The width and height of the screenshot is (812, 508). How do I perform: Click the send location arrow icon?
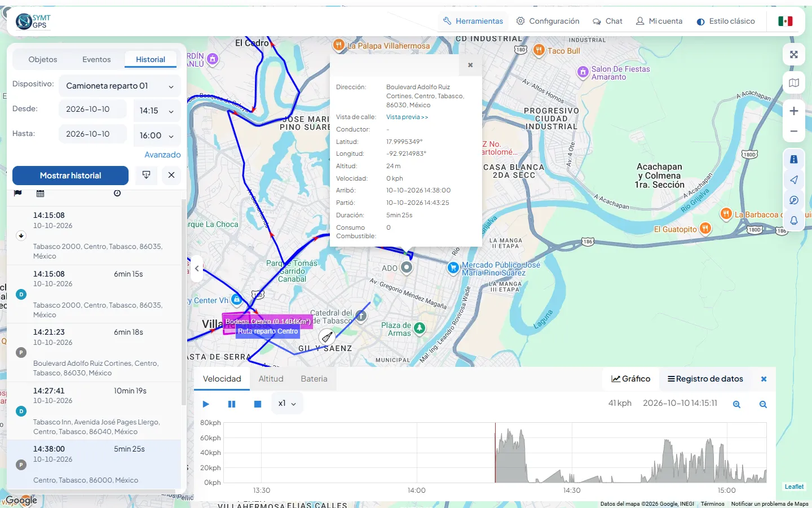click(794, 179)
